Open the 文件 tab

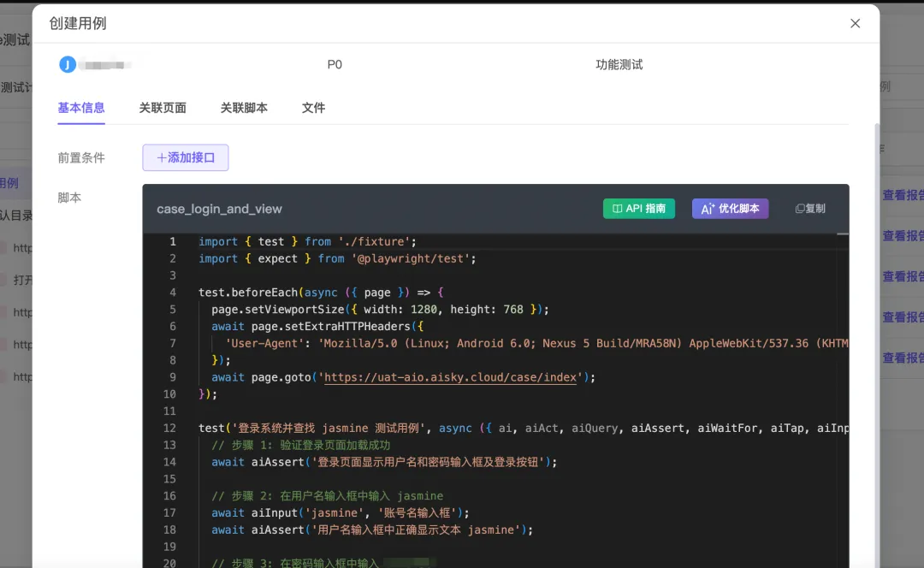[313, 108]
